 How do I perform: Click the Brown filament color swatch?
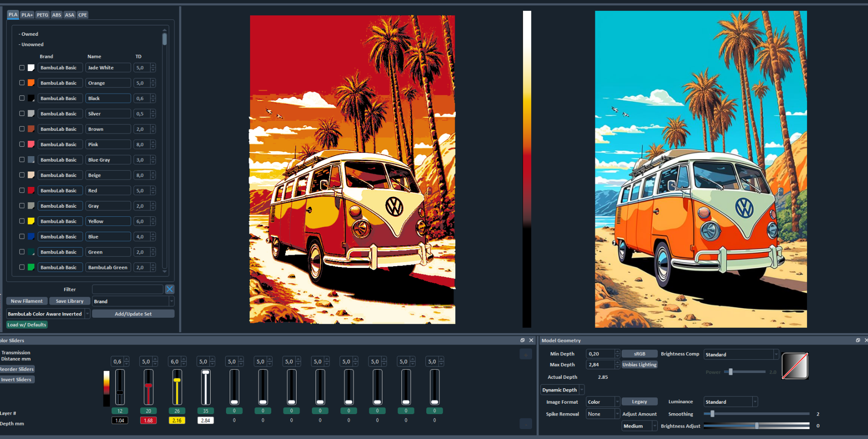tap(31, 129)
